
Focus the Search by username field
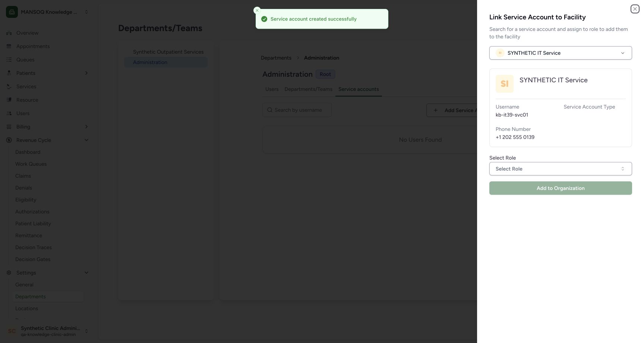297,110
